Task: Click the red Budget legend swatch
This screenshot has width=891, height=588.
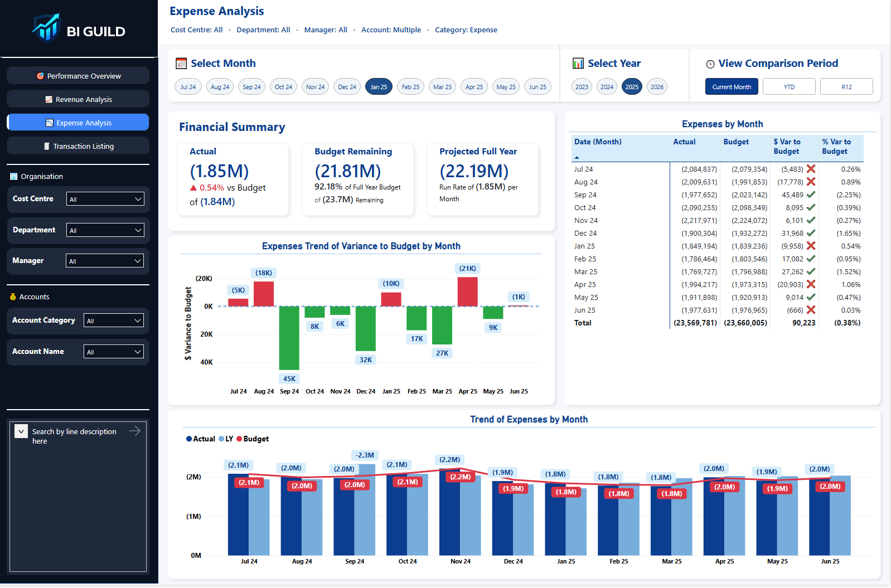Action: click(239, 439)
